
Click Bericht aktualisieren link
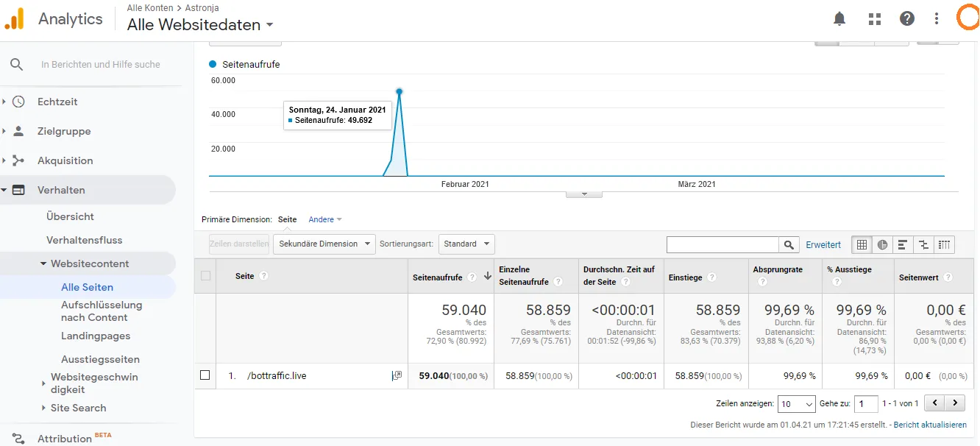[930, 425]
